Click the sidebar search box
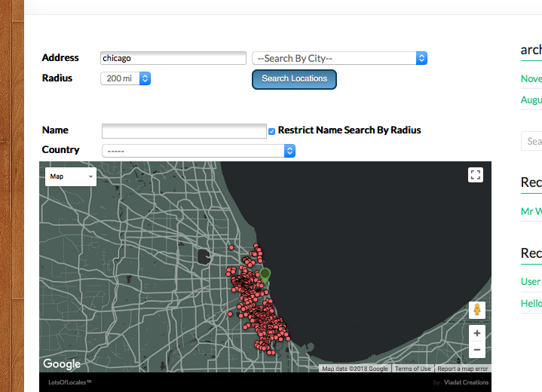542x392 pixels. point(531,141)
